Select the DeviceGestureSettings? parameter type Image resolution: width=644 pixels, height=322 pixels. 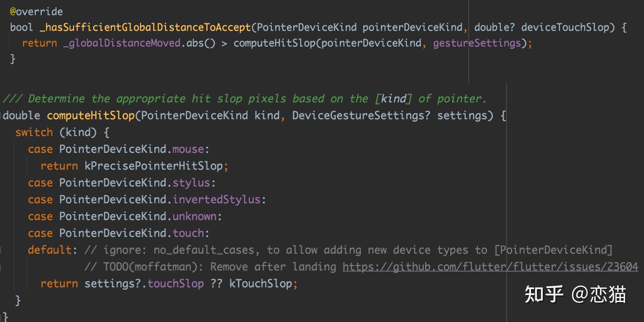point(361,116)
